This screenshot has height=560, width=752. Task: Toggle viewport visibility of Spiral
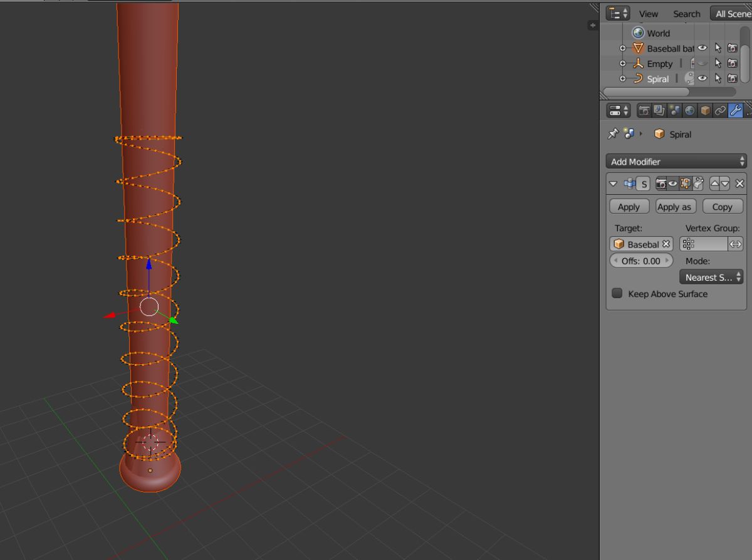pos(702,78)
